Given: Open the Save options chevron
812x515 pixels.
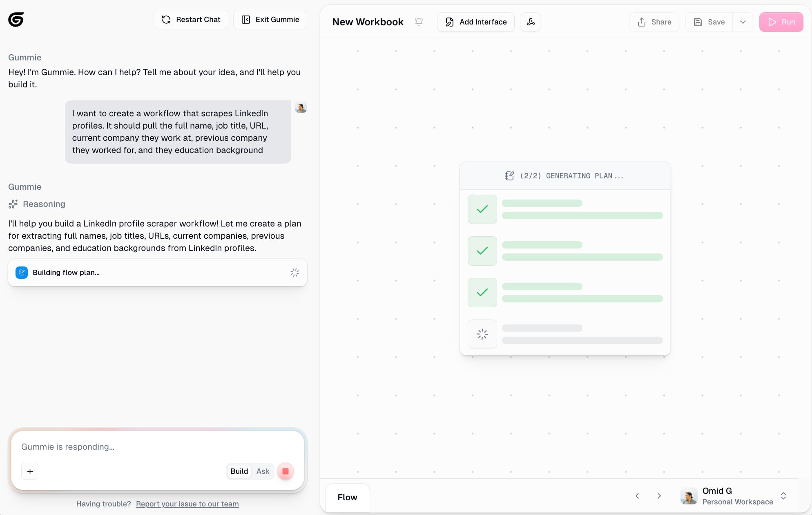Looking at the screenshot, I should point(743,22).
